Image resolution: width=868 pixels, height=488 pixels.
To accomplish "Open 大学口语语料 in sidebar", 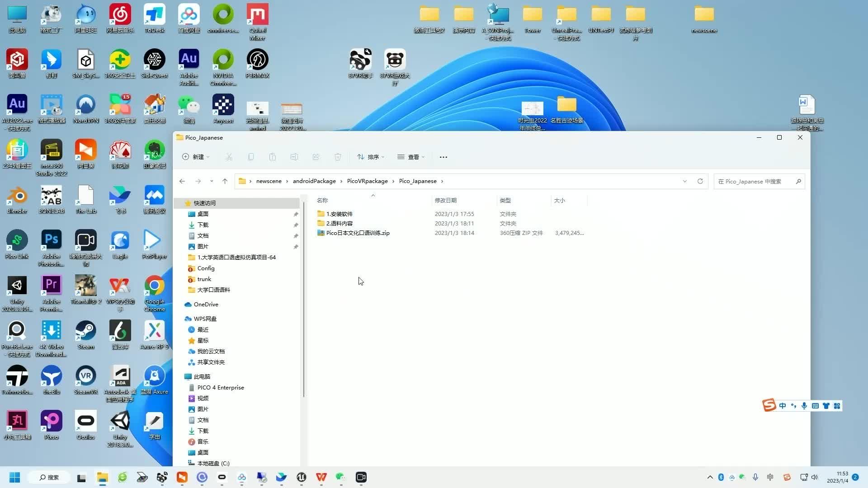I will (x=213, y=290).
